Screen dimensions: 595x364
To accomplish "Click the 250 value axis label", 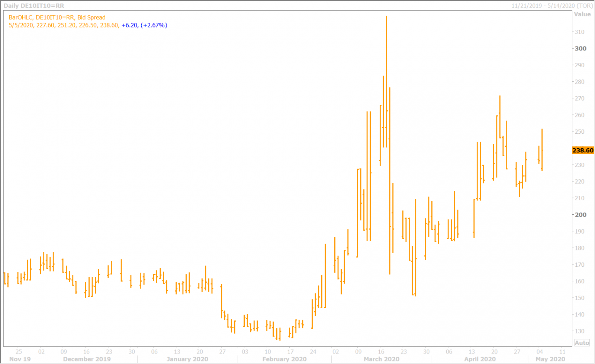I will pyautogui.click(x=579, y=132).
